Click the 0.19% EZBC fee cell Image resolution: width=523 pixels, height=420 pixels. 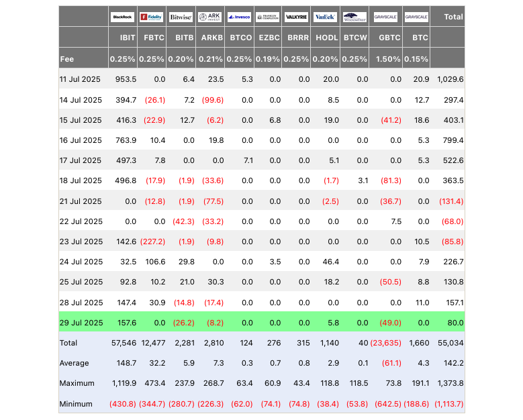tap(268, 59)
